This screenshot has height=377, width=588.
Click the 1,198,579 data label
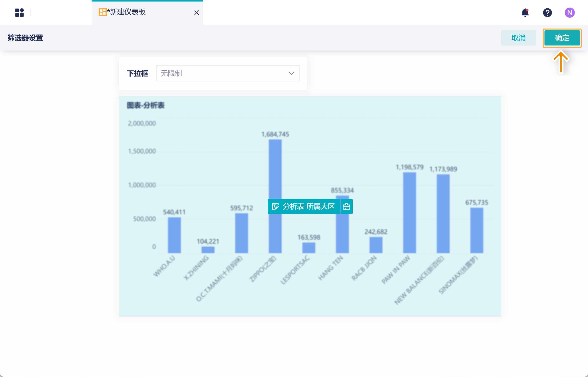pyautogui.click(x=410, y=167)
